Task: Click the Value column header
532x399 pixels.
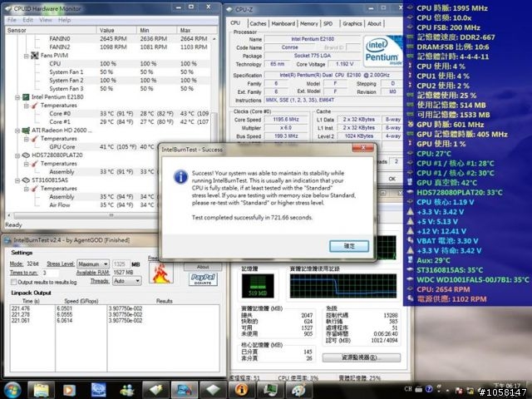Action: point(116,30)
